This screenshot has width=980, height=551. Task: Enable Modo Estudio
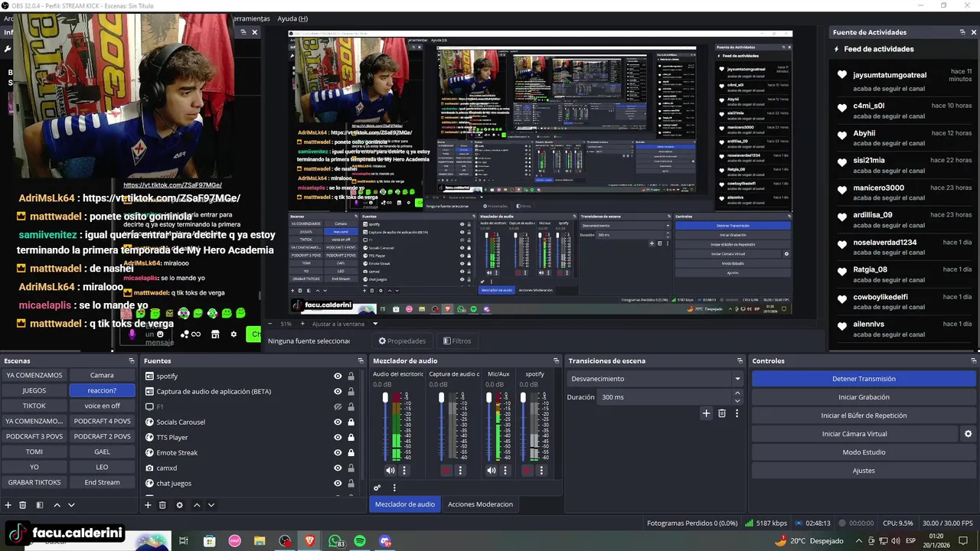[x=864, y=452]
